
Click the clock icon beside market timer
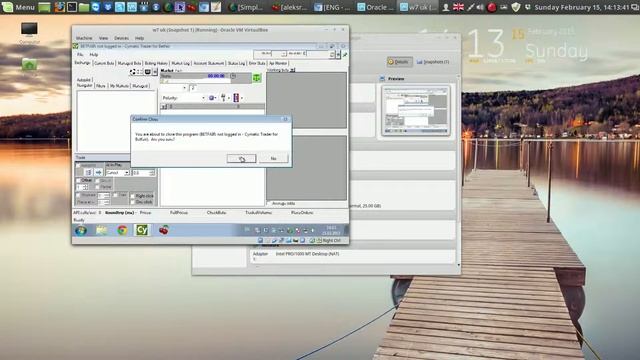coord(233,76)
